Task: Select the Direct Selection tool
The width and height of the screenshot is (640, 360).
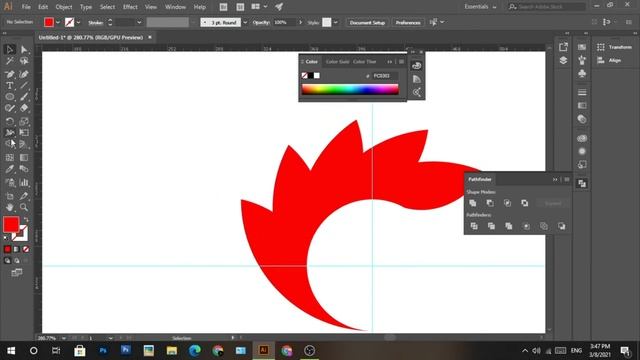Action: (24, 49)
